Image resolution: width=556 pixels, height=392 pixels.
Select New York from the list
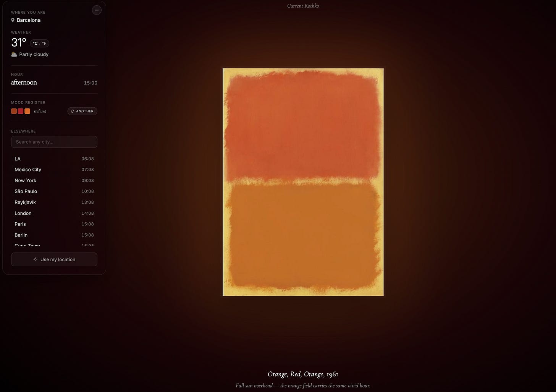[54, 180]
